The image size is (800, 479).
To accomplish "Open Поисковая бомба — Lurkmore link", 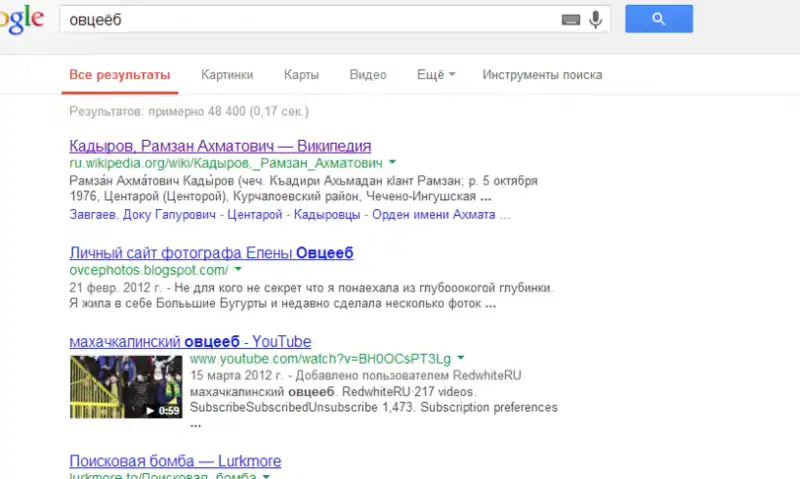I will (x=175, y=461).
